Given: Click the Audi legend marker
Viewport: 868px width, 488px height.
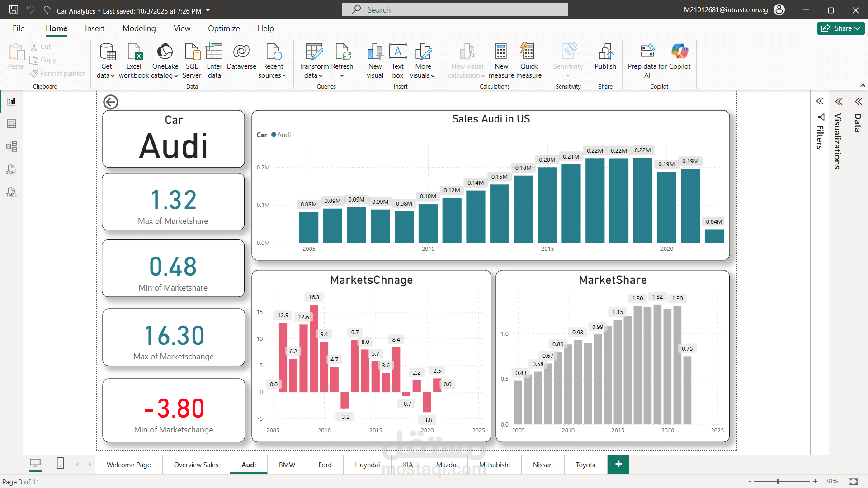Looking at the screenshot, I should pyautogui.click(x=274, y=135).
